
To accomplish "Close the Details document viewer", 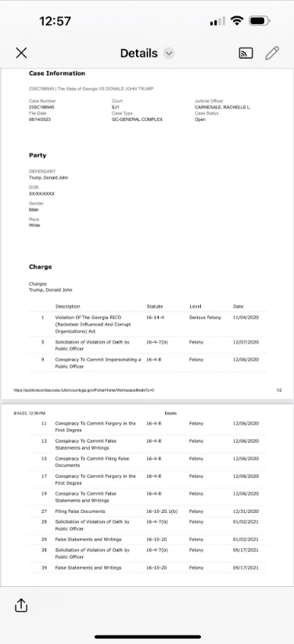I will point(21,52).
